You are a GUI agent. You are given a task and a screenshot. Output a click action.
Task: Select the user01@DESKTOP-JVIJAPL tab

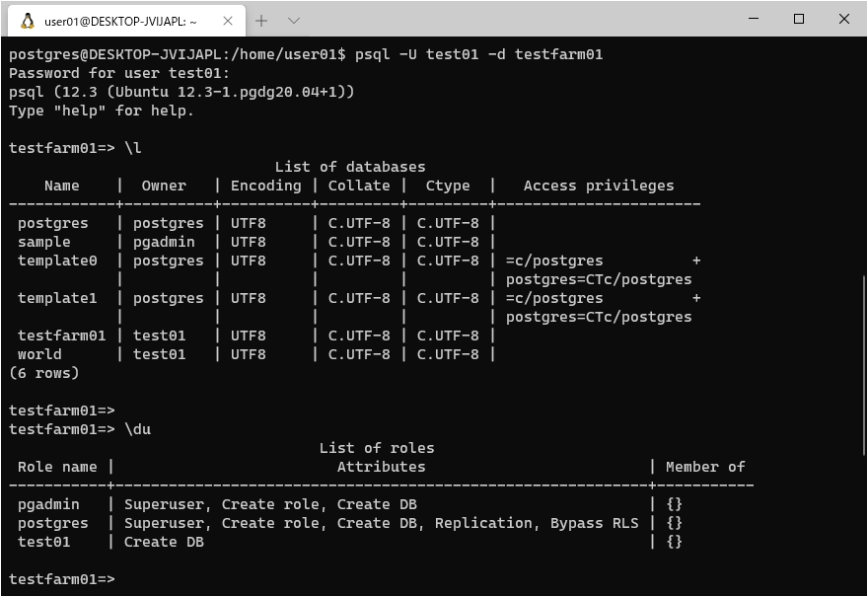pos(127,21)
